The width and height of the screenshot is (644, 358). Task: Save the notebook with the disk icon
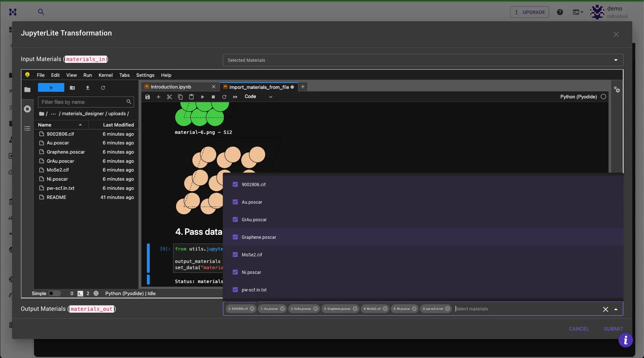[148, 97]
